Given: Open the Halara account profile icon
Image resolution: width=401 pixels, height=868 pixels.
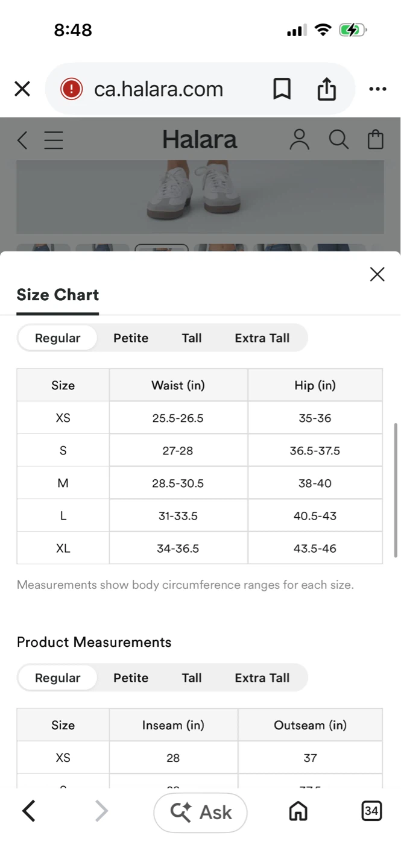Looking at the screenshot, I should (x=299, y=140).
